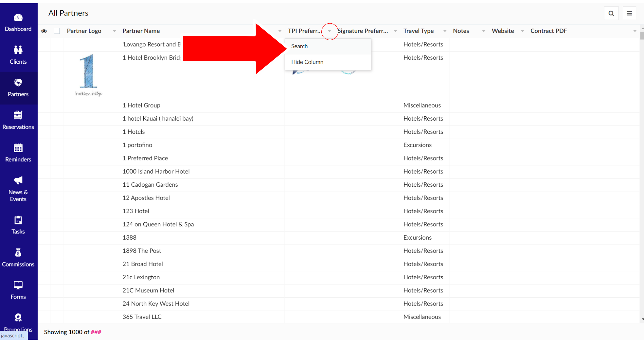Click the 1 Hotel Group partner name

(141, 105)
